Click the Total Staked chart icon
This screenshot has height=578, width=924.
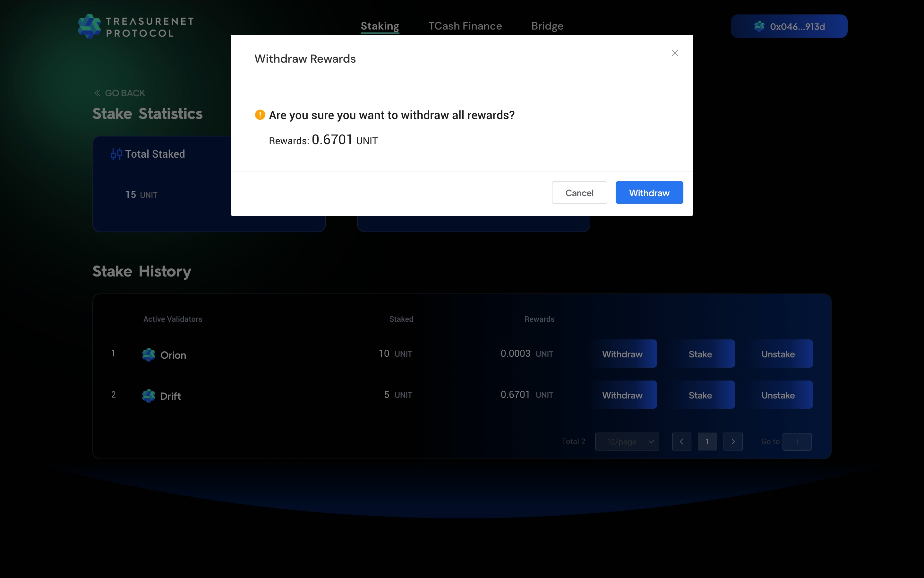pyautogui.click(x=116, y=154)
